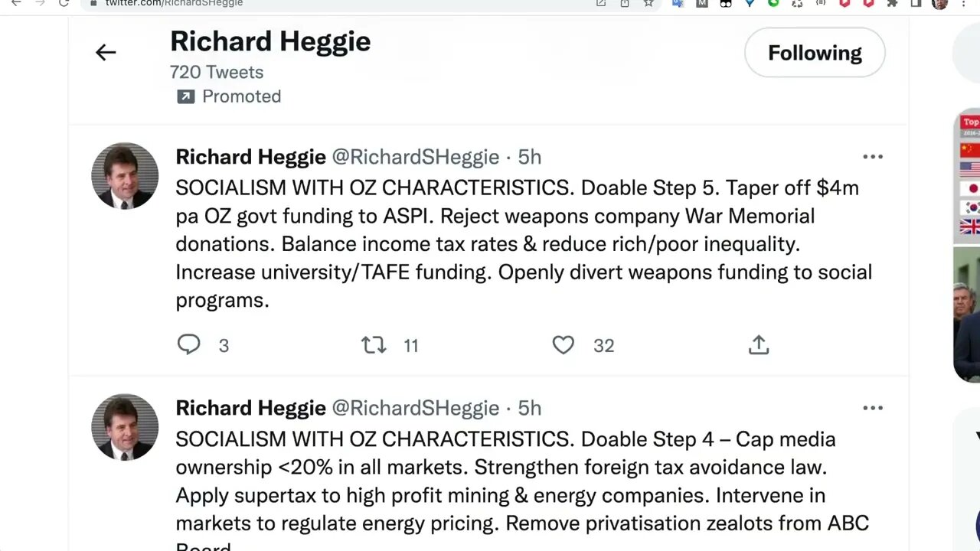980x551 pixels.
Task: Toggle the browser side panel icon
Action: tap(916, 3)
